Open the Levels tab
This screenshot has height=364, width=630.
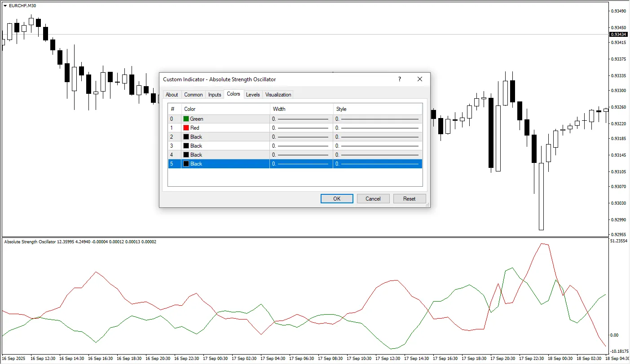(253, 94)
